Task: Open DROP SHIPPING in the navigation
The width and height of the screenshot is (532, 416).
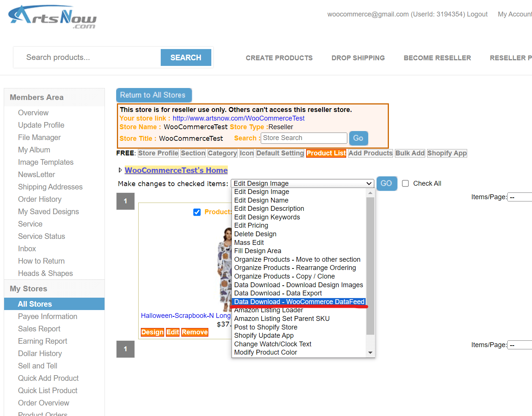Action: pyautogui.click(x=358, y=58)
